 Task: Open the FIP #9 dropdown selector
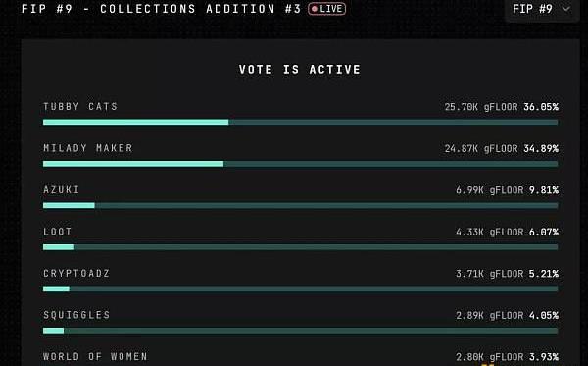coord(542,10)
